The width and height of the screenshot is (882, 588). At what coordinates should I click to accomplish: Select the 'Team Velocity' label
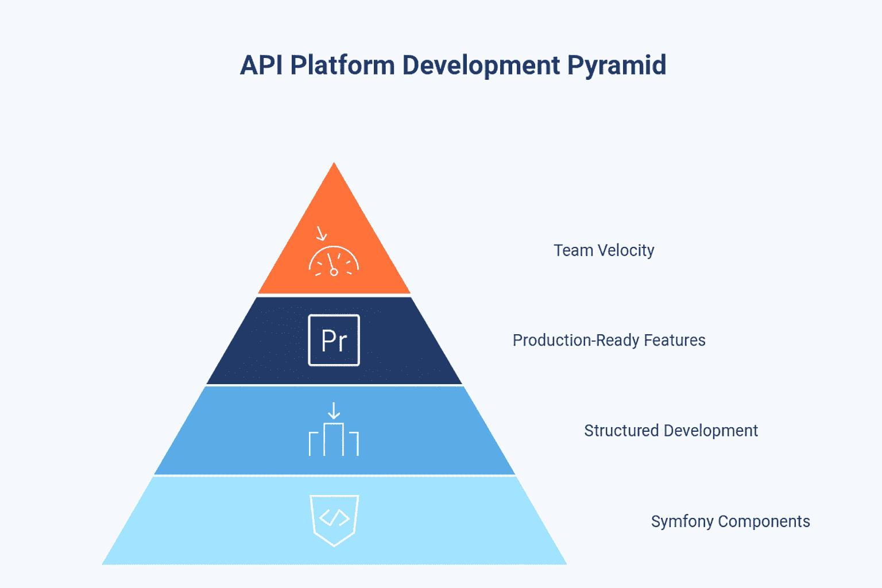click(x=604, y=250)
